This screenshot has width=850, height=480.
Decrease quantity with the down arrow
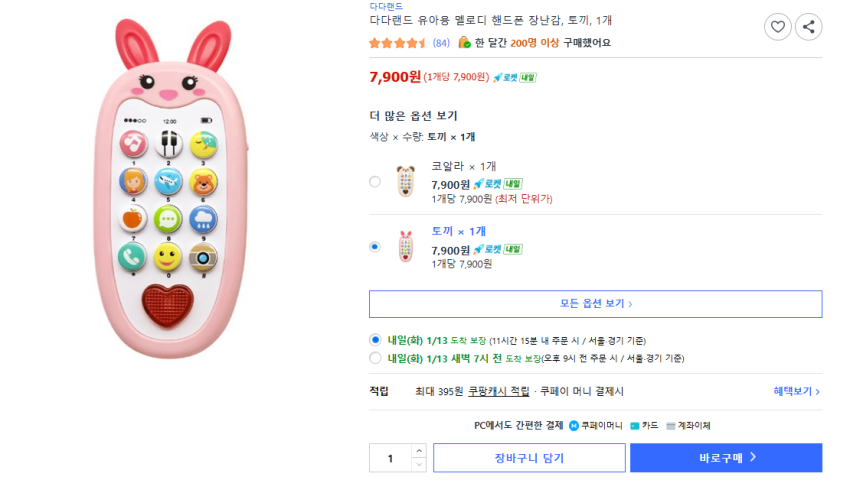(x=419, y=465)
